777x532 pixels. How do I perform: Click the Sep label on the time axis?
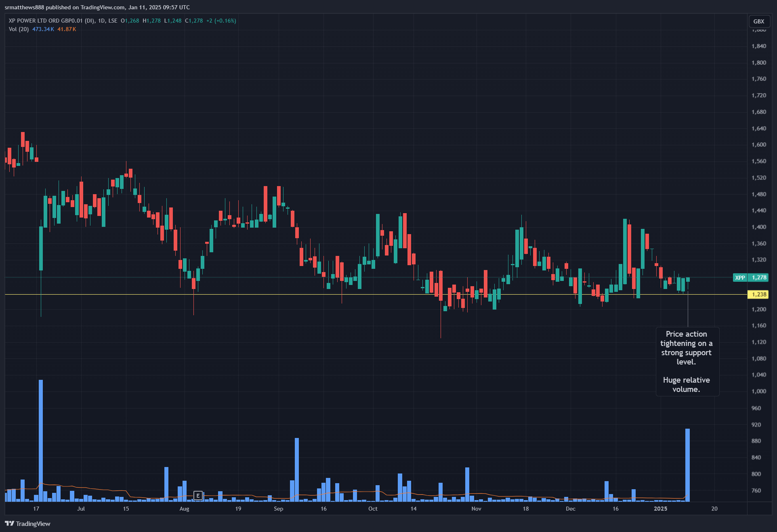tap(278, 509)
